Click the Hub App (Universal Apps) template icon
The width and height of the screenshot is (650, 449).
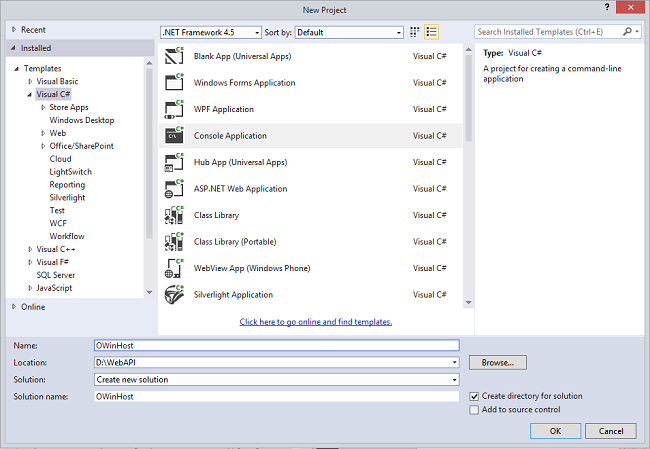[x=174, y=162]
